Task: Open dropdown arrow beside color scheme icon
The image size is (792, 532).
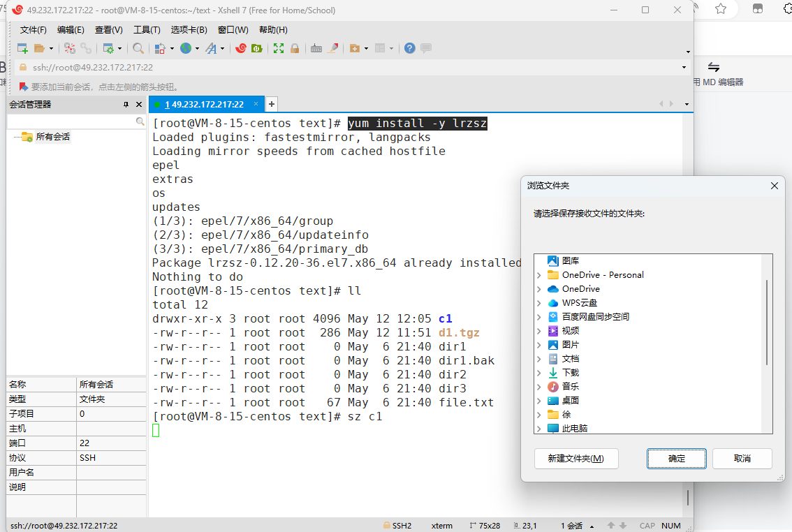Action: tap(172, 48)
